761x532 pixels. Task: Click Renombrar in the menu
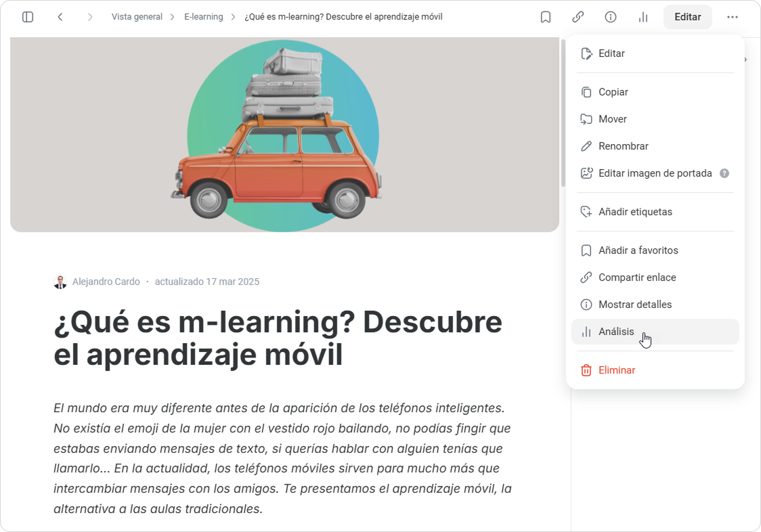623,146
